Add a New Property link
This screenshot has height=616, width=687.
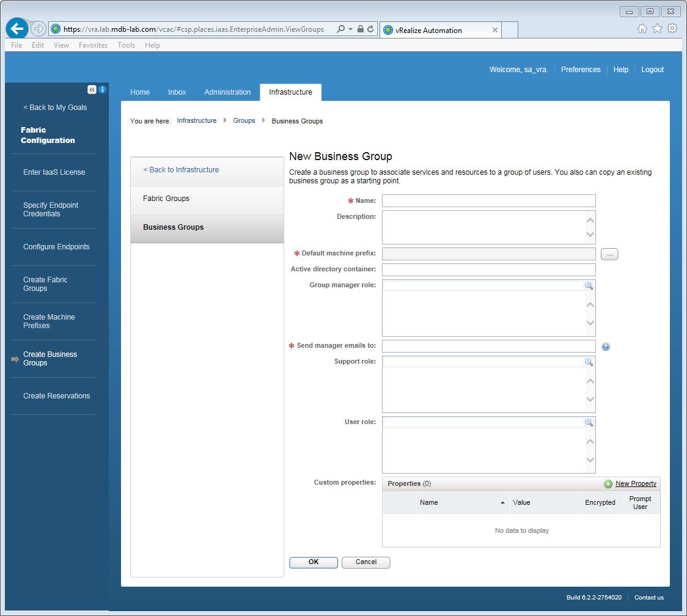click(635, 484)
